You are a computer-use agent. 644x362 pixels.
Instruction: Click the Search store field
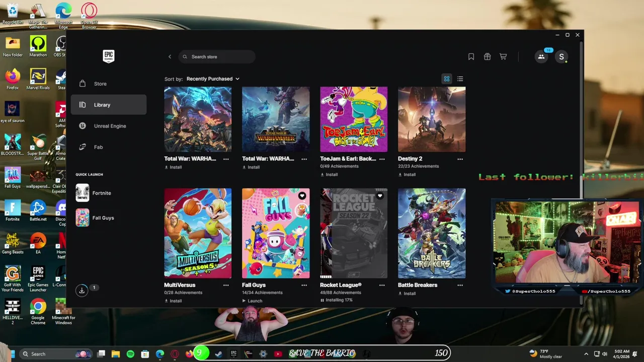(x=217, y=57)
